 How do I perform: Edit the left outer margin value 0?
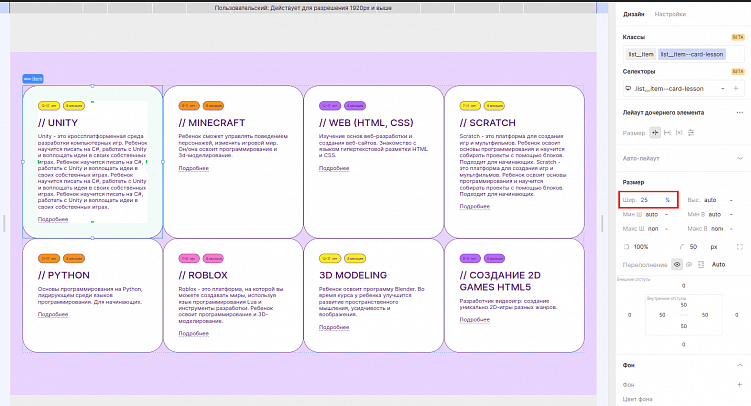click(629, 315)
